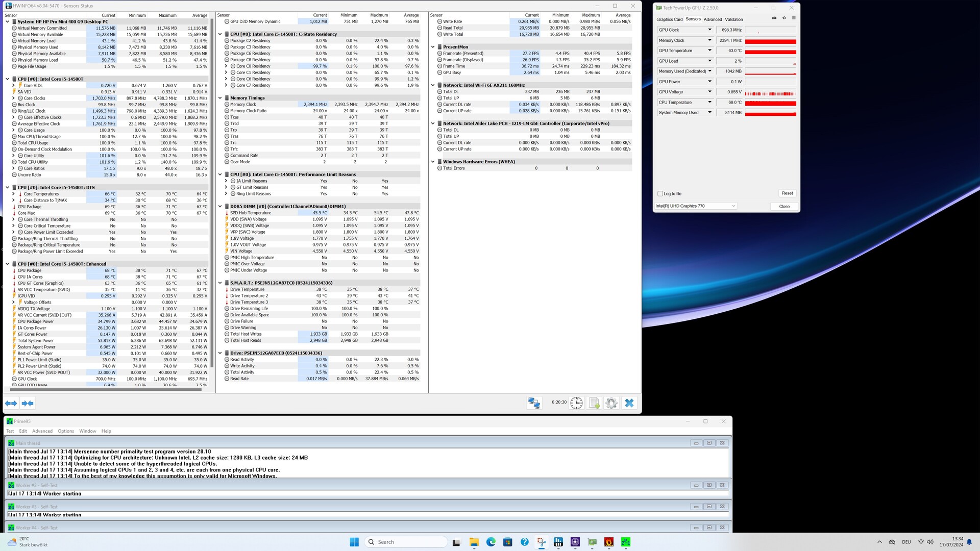
Task: Expand the Core Clocks tree row
Action: (14, 98)
